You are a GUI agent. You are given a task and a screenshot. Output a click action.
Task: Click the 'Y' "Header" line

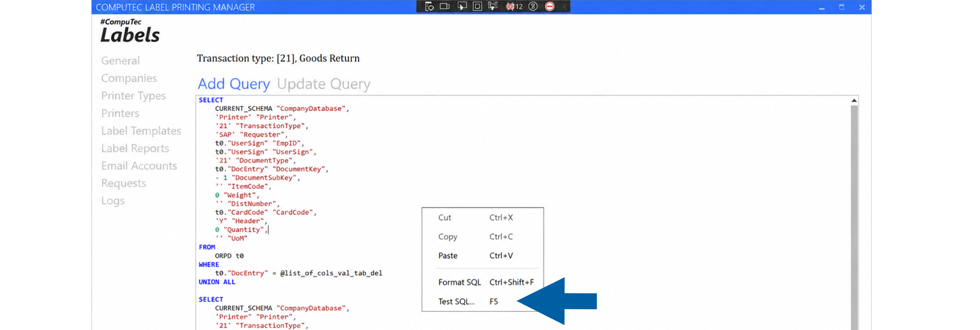coord(241,221)
